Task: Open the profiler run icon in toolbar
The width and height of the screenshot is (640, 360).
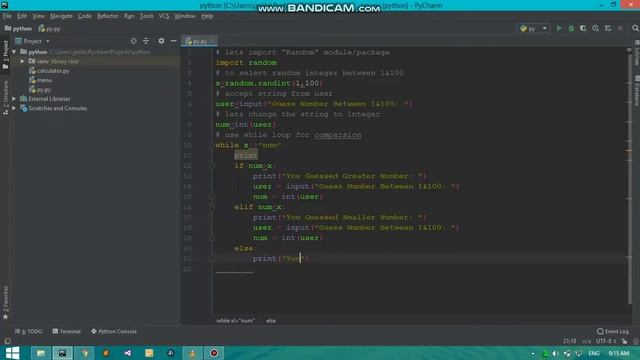Action: click(x=596, y=28)
